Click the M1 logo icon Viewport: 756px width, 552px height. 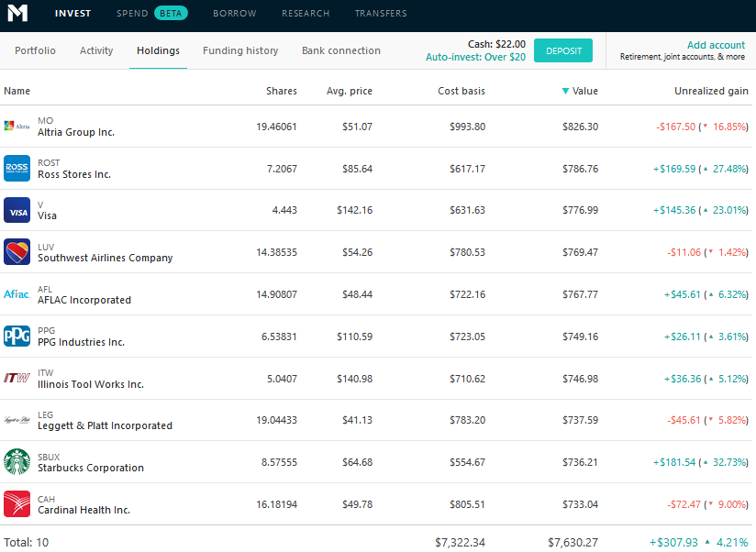point(17,13)
